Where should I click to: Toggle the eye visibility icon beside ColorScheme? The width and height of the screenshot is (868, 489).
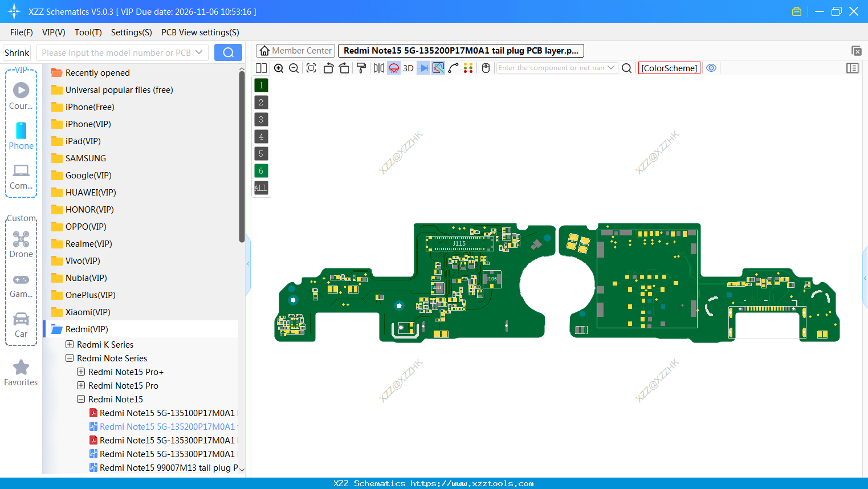(x=711, y=68)
